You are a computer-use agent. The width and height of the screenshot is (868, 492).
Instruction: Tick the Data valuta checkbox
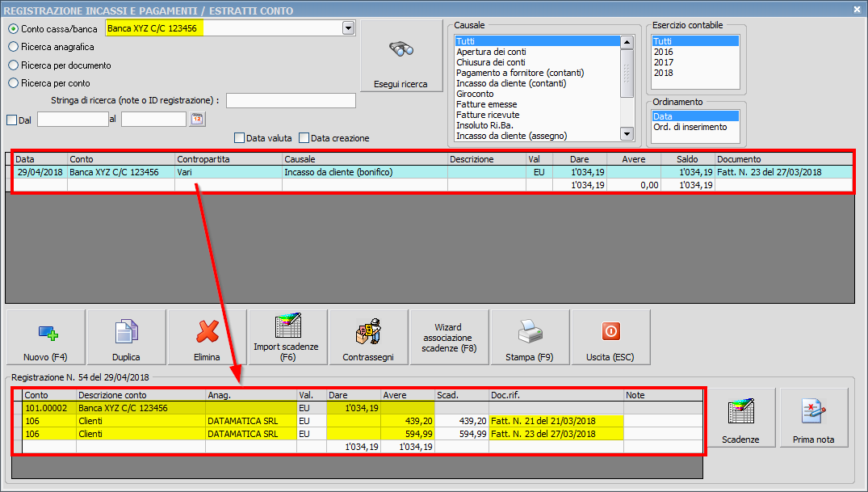click(239, 138)
